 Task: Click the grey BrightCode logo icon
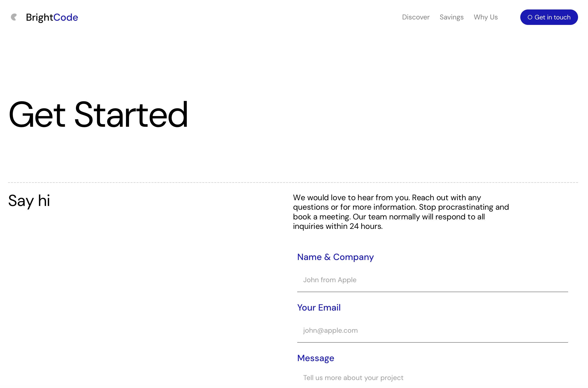click(14, 17)
